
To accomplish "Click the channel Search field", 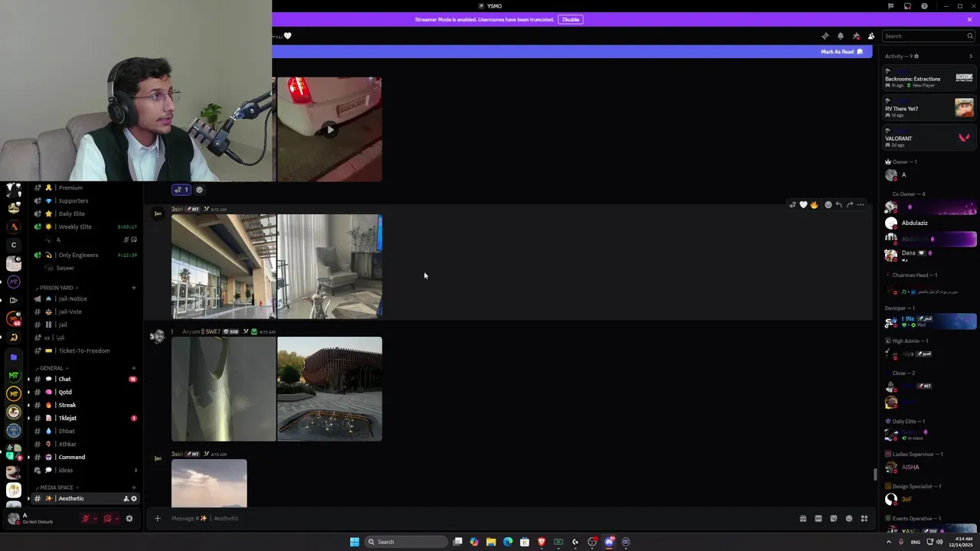I will 928,36.
